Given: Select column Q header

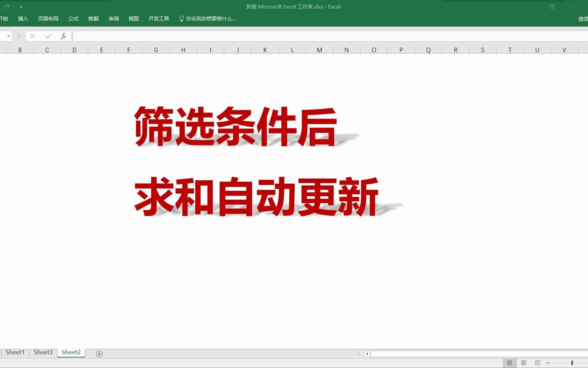Looking at the screenshot, I should [x=428, y=50].
